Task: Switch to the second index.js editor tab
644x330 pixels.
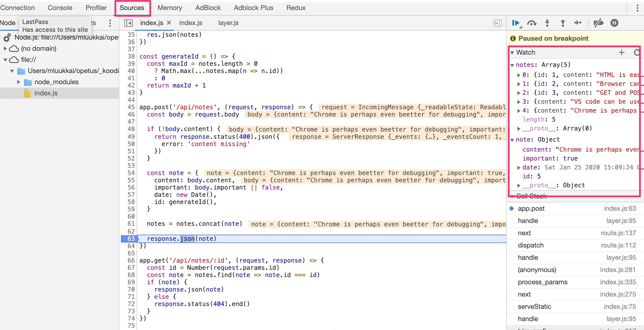Action: (191, 23)
